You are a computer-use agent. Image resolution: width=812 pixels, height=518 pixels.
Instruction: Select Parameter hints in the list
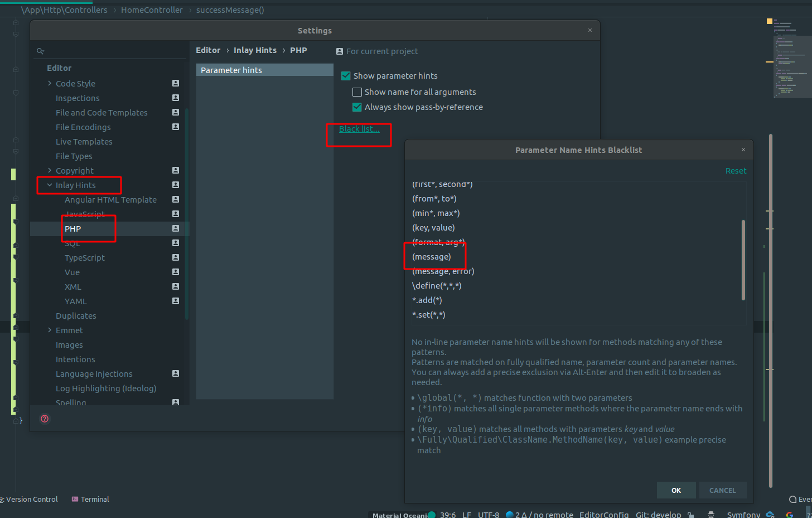click(x=265, y=70)
